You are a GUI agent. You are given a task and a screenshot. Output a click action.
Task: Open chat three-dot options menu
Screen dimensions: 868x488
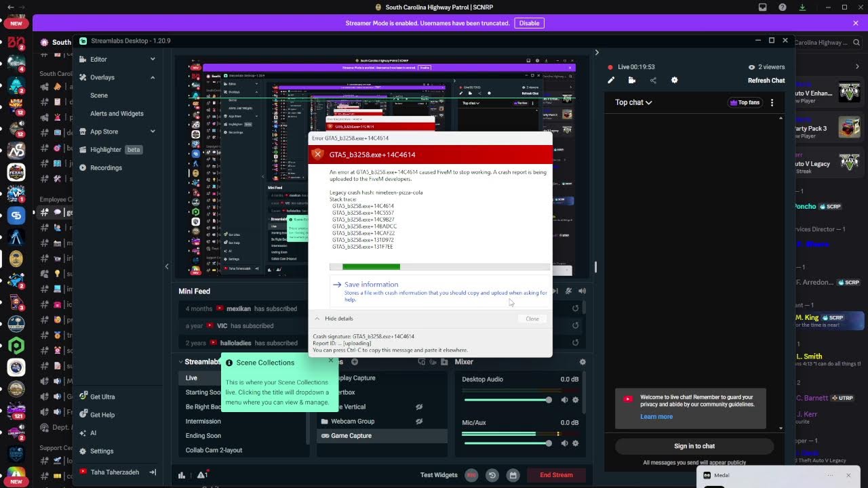(772, 102)
